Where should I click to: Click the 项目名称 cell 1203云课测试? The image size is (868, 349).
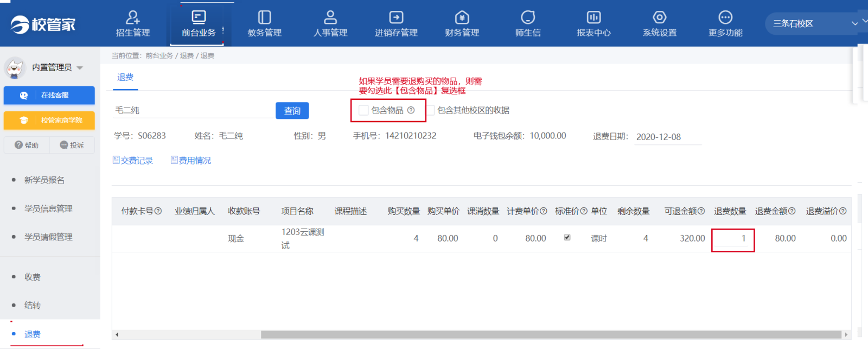(303, 238)
